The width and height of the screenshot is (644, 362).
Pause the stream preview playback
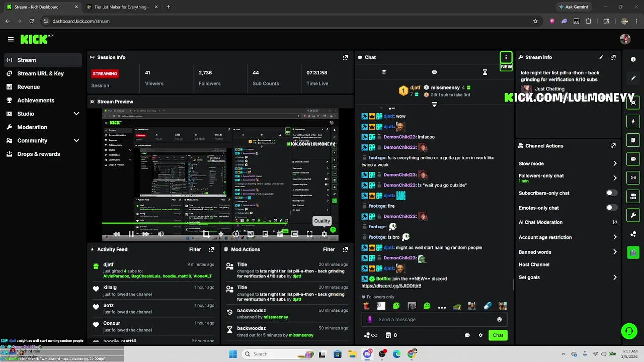[x=131, y=234]
